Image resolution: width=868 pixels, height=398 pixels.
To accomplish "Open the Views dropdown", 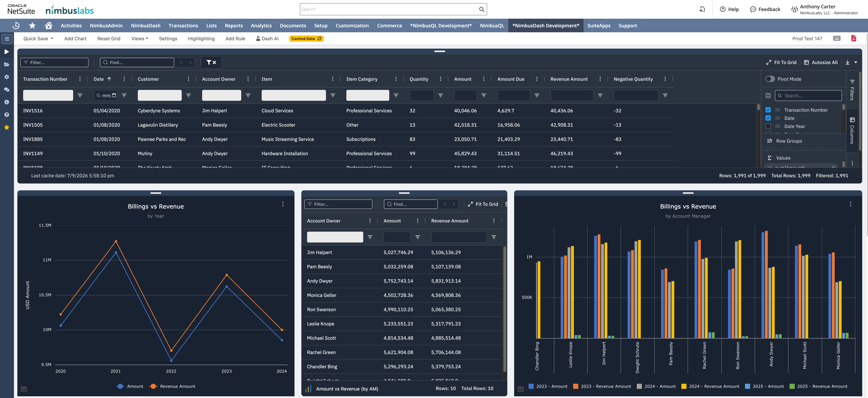I will click(x=140, y=38).
